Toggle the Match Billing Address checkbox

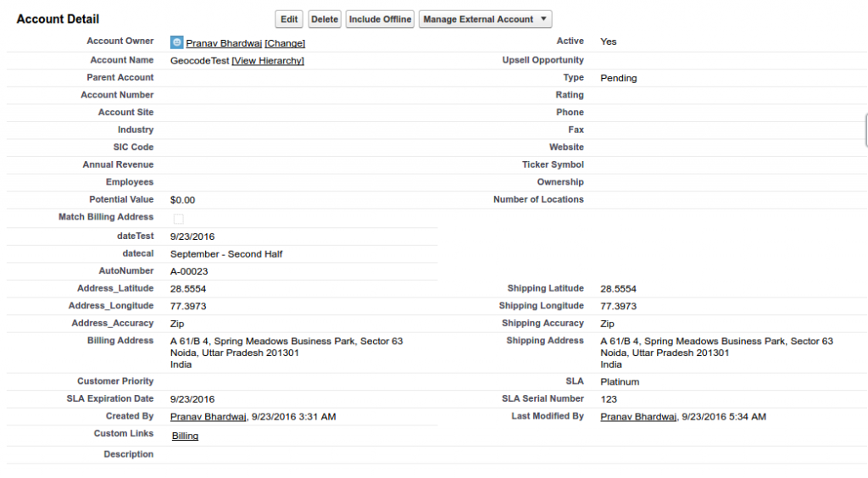178,219
